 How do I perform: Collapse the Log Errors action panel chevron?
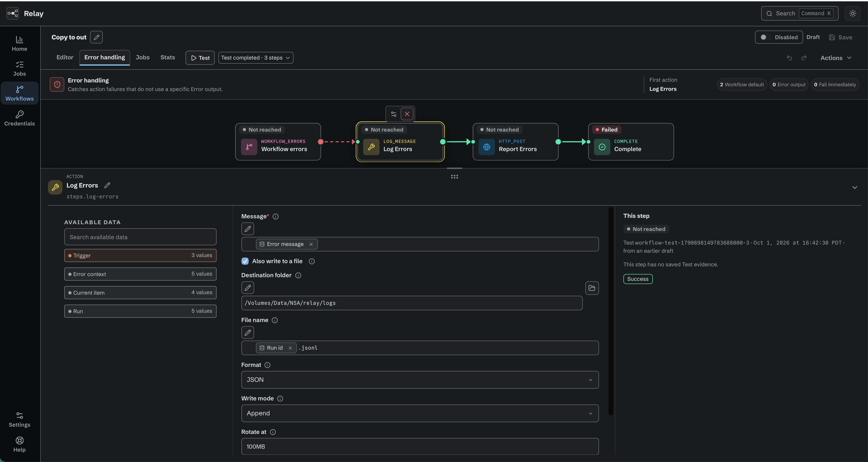point(854,188)
